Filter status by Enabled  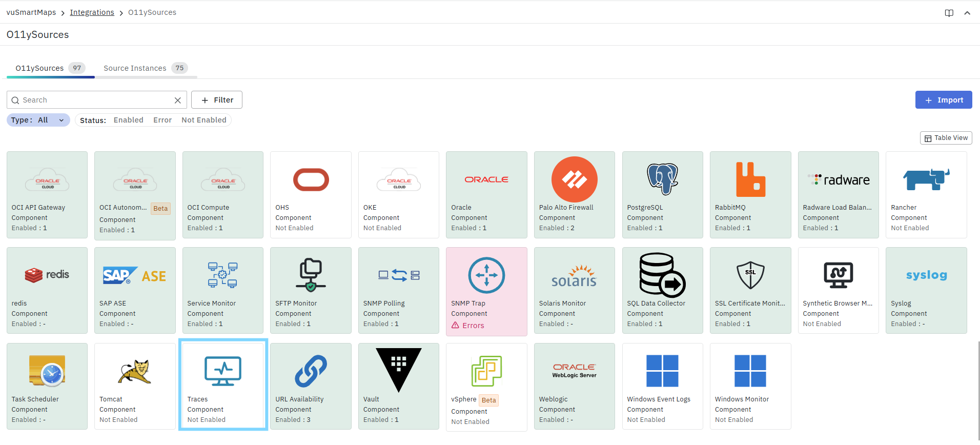point(128,120)
